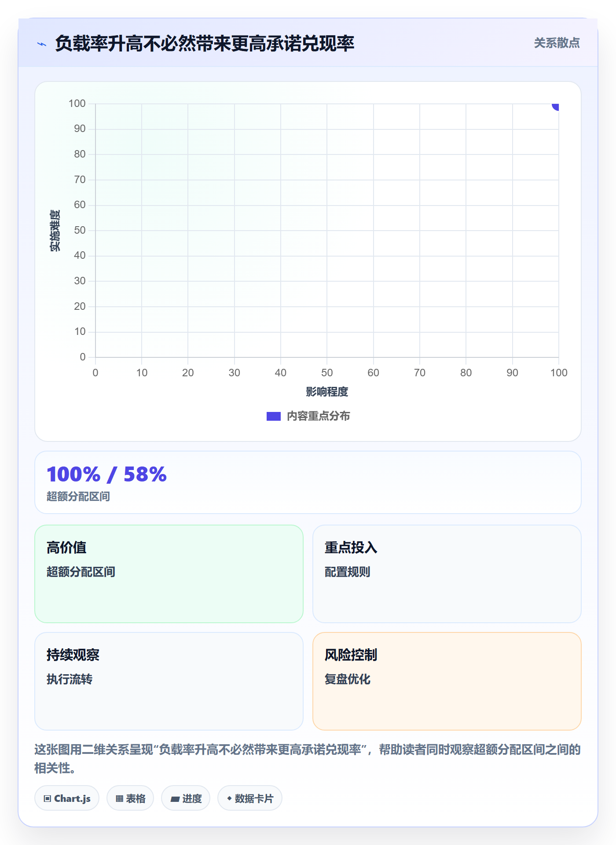616x845 pixels.
Task: Click the 内容重点分布 legend label
Action: click(318, 416)
